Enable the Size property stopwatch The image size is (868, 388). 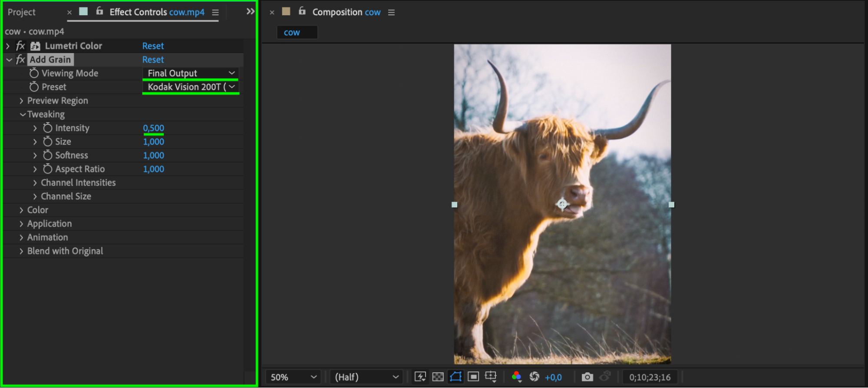(x=48, y=142)
